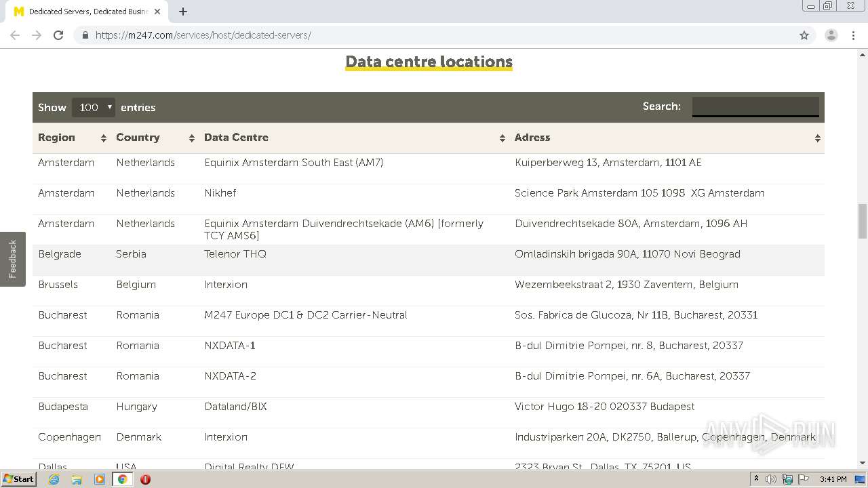Screen dimensions: 868x488
Task: Open the Show entries dropdown
Action: (x=94, y=107)
